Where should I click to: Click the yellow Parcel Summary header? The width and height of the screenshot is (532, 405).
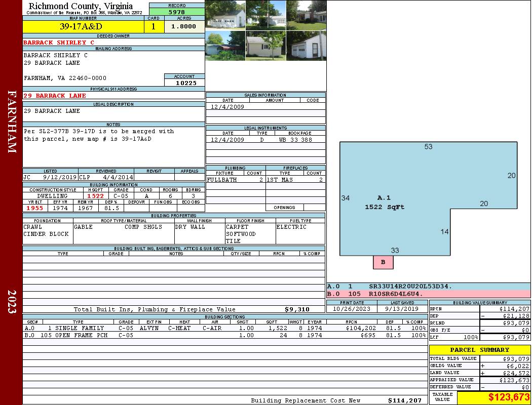pos(479,350)
